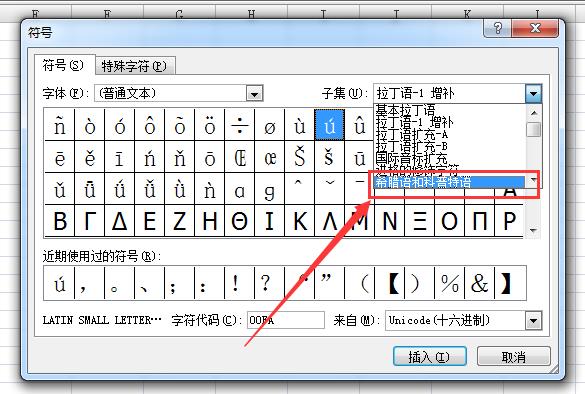Select the õ symbol in the grid
Screen dimensions: 585x394
click(180, 125)
